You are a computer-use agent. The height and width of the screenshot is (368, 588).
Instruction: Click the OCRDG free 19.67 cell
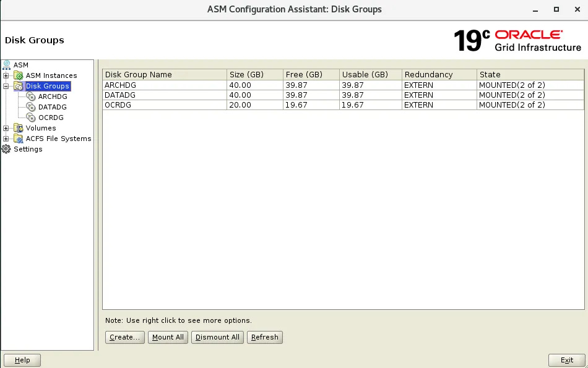pos(311,105)
